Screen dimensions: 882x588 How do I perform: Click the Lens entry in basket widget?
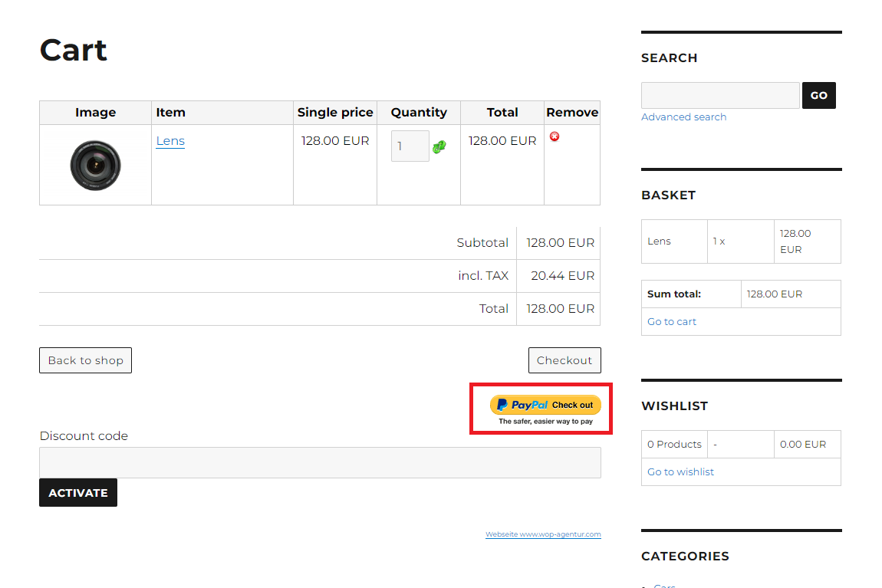(x=660, y=241)
